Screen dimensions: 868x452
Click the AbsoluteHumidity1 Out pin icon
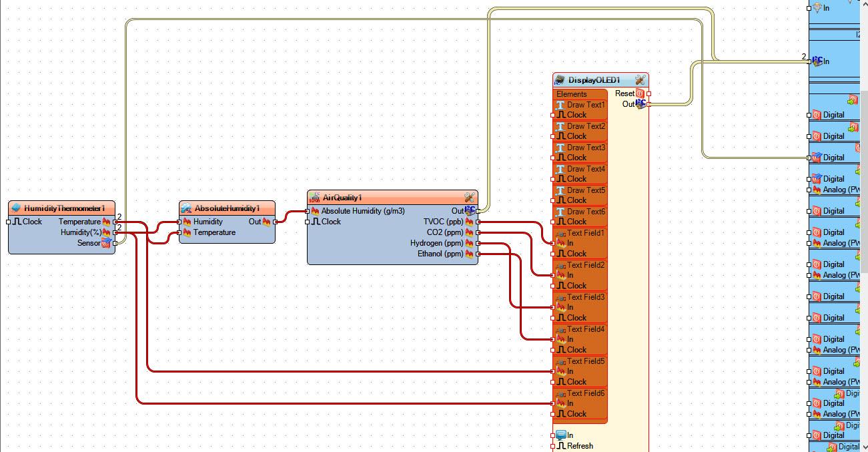[266, 222]
